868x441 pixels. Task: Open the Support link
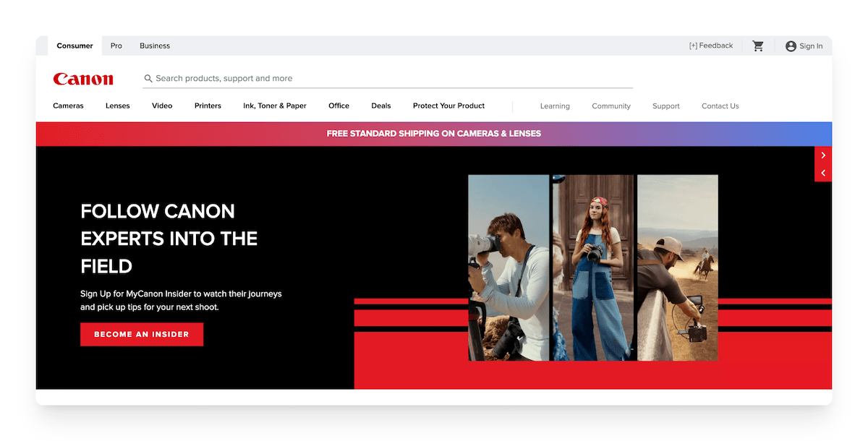click(x=666, y=106)
